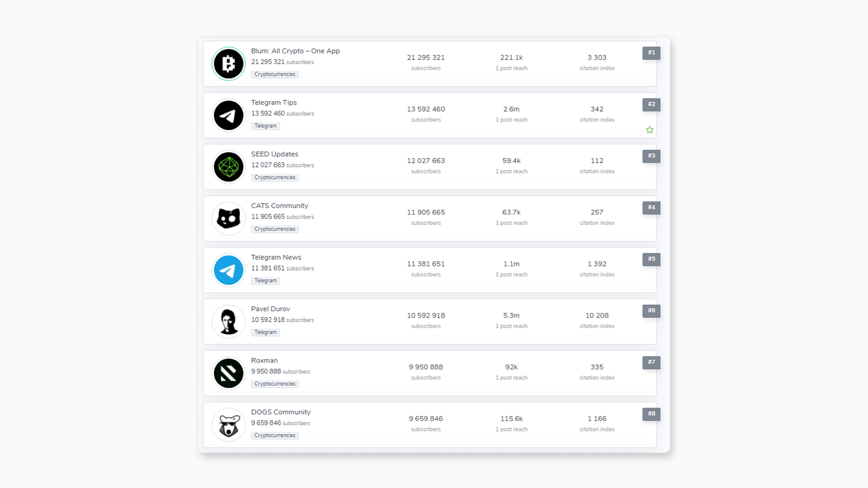This screenshot has height=488, width=868.
Task: Click the Telegram Tips paper plane avatar
Action: pos(228,115)
